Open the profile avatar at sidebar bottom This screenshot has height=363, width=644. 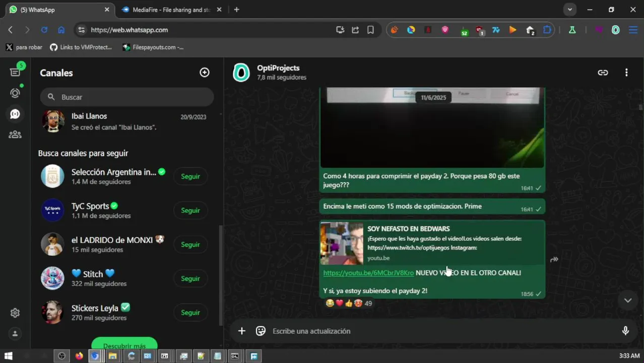pyautogui.click(x=15, y=334)
